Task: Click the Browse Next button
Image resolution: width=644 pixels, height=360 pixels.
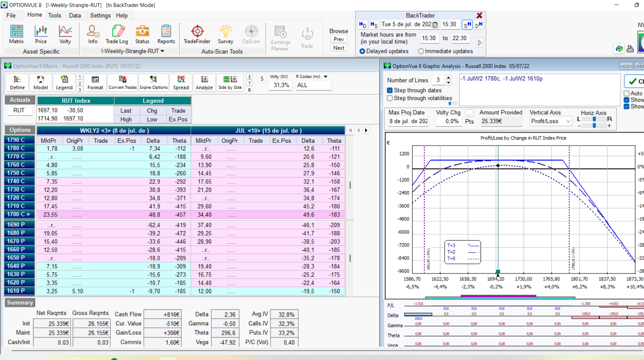Action: pos(338,48)
